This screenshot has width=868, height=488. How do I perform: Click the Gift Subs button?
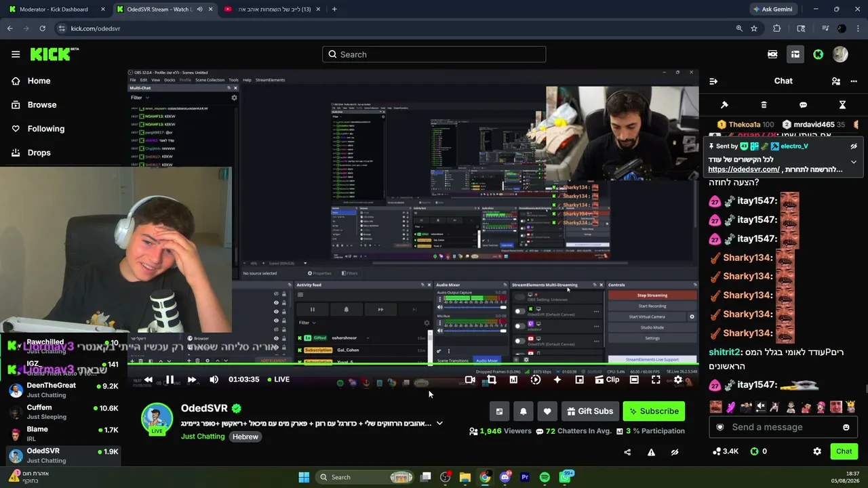click(x=589, y=411)
